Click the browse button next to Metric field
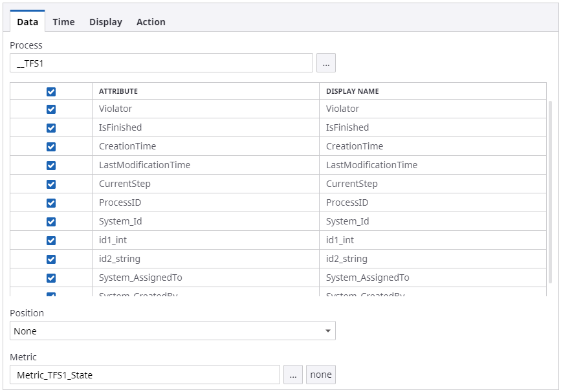The width and height of the screenshot is (561, 392). click(x=292, y=375)
